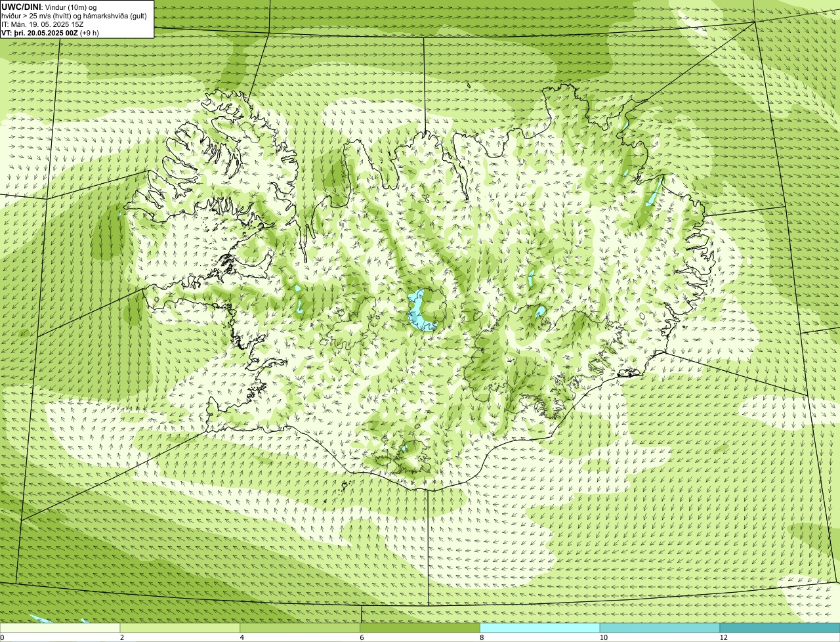Click the legend scale label "0"

click(2, 637)
